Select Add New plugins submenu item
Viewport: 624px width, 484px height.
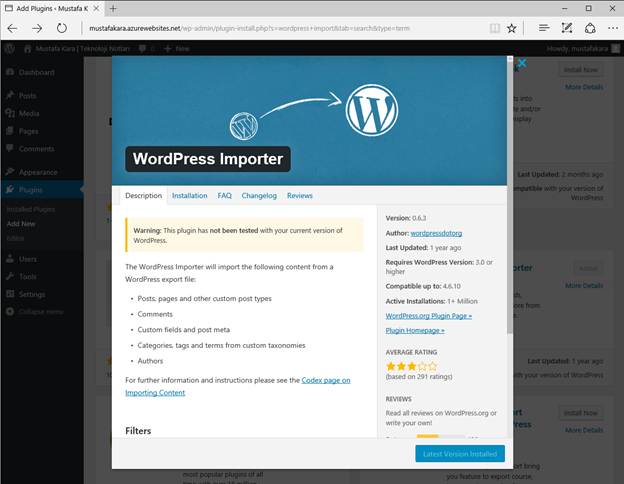pos(21,224)
